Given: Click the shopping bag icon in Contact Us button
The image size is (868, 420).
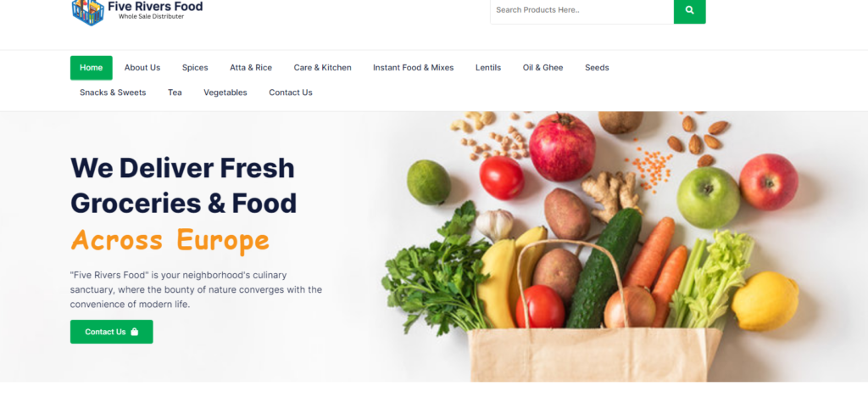Looking at the screenshot, I should pyautogui.click(x=135, y=332).
